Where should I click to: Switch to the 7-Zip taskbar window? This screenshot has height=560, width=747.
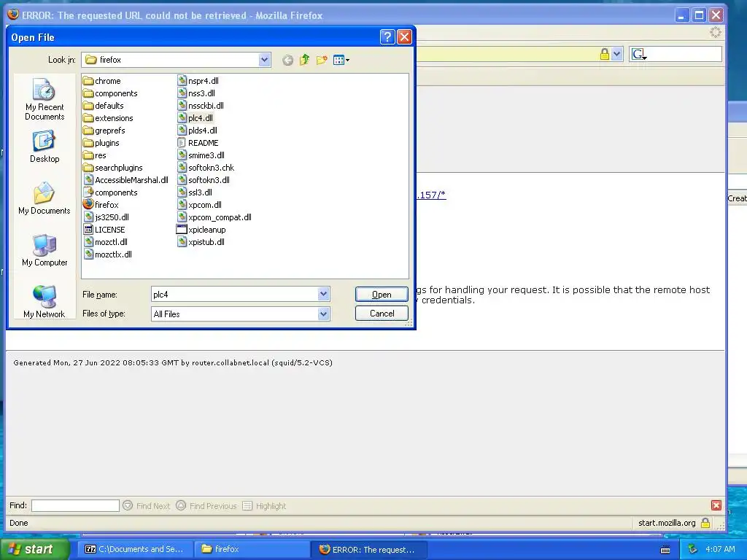tap(135, 549)
